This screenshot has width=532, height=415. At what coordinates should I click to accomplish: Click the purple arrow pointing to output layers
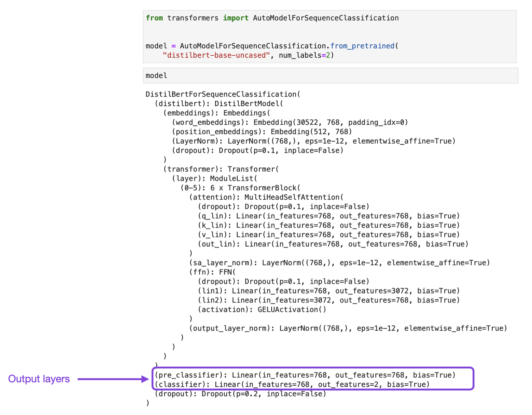113,379
